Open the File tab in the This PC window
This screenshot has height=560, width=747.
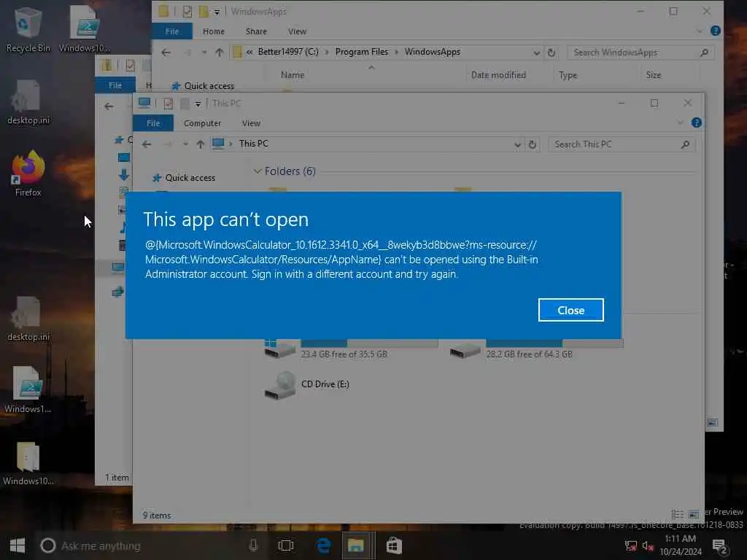tap(153, 123)
